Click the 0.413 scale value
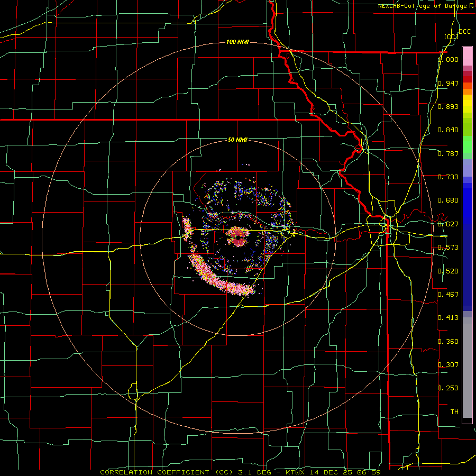 448,318
